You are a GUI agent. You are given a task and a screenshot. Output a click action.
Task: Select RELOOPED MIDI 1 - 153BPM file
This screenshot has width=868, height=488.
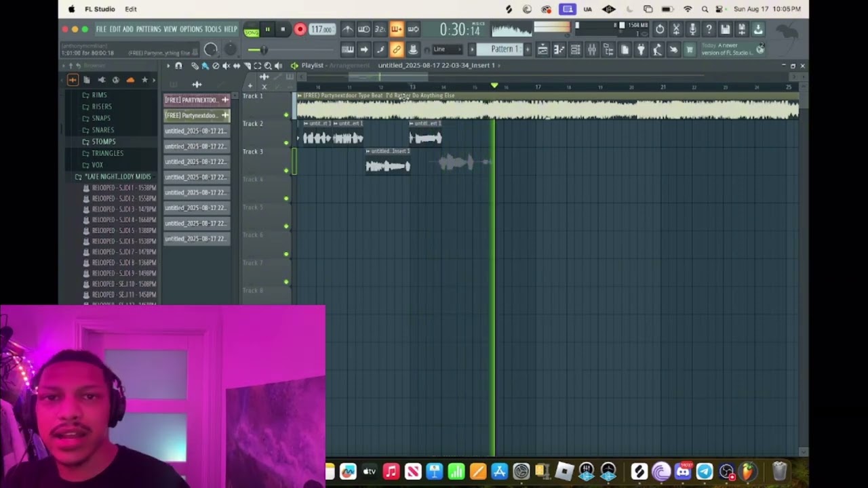coord(119,188)
